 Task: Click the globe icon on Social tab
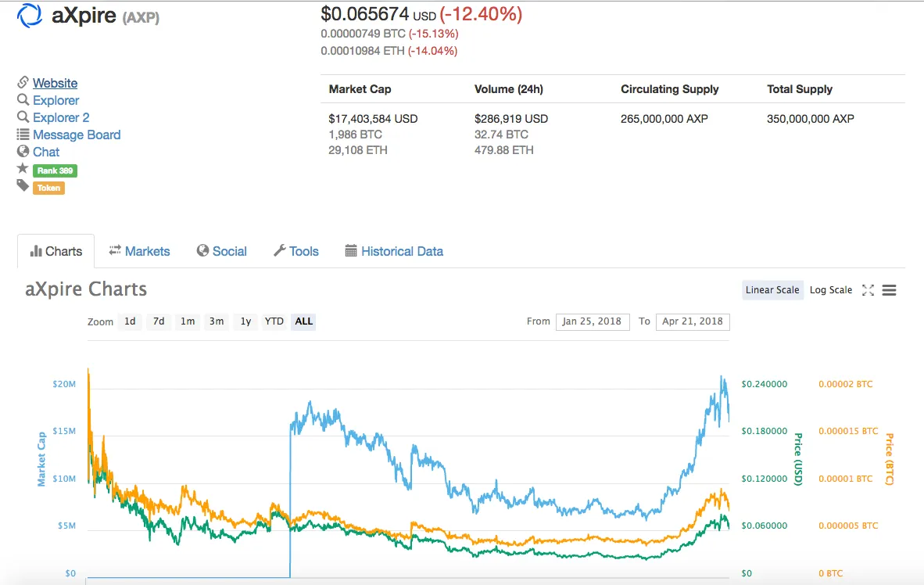pos(202,250)
